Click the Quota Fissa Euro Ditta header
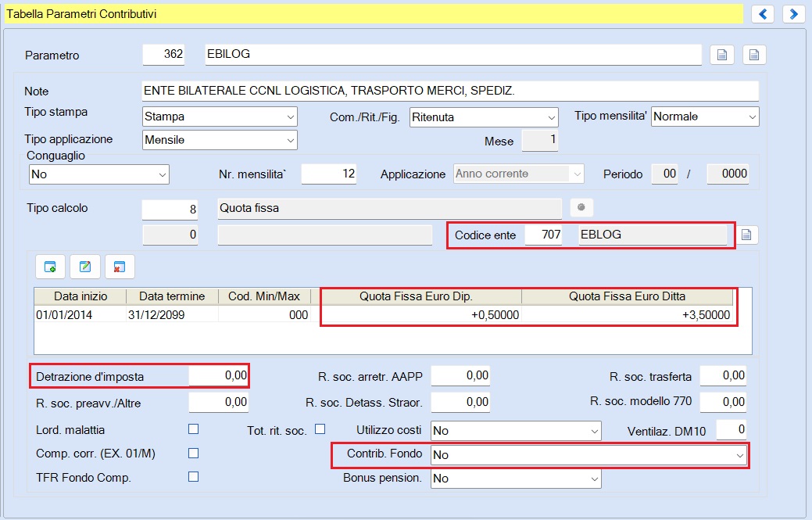 click(627, 296)
